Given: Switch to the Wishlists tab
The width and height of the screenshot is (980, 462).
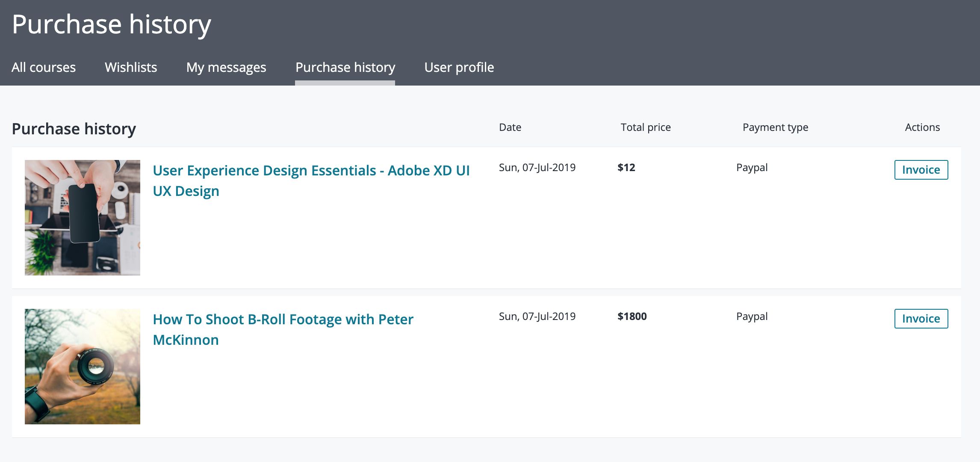Looking at the screenshot, I should coord(131,67).
